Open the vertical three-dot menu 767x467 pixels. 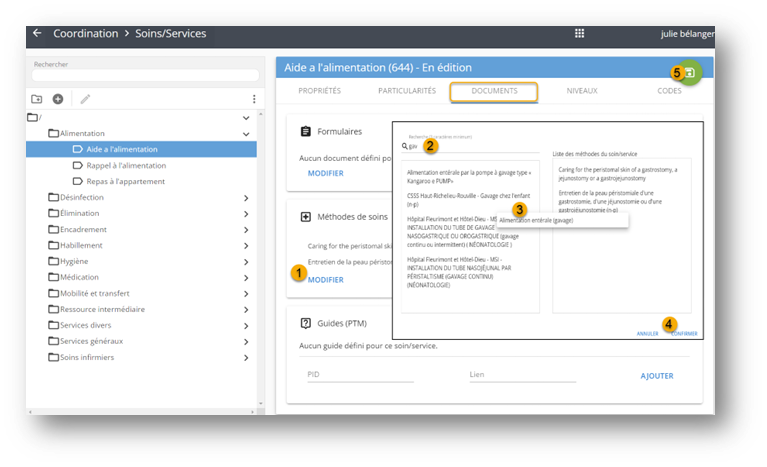tap(254, 99)
